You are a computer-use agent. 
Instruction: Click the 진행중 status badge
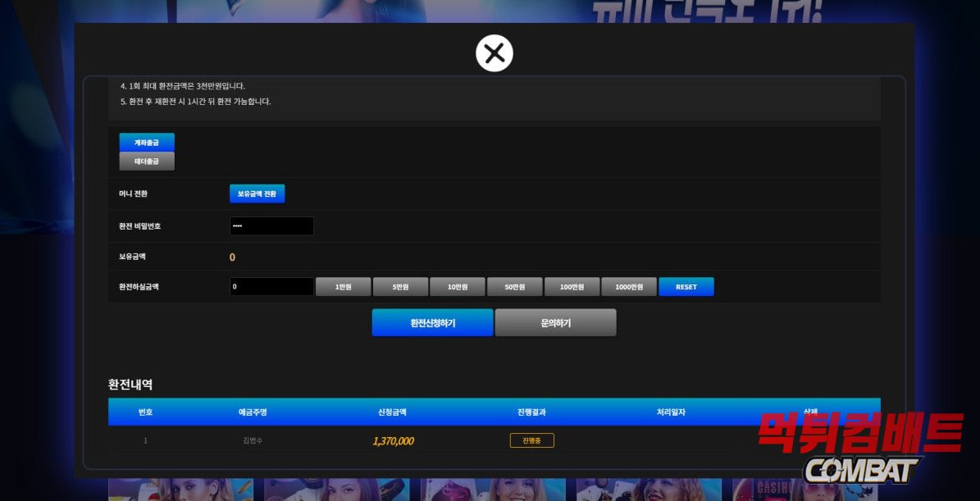(x=531, y=440)
